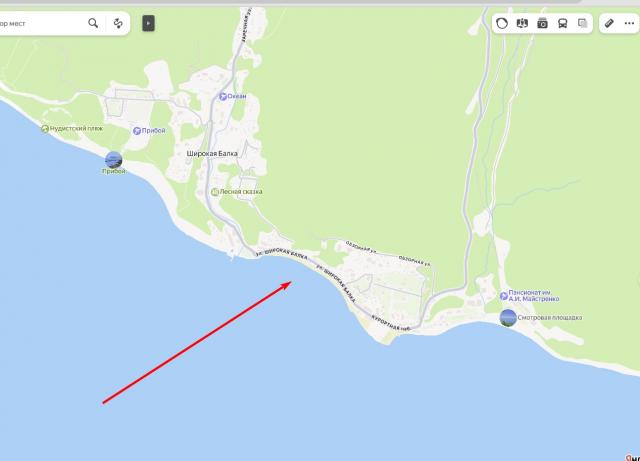The height and width of the screenshot is (461, 640).
Task: Toggle the photos camera layer
Action: tap(542, 23)
